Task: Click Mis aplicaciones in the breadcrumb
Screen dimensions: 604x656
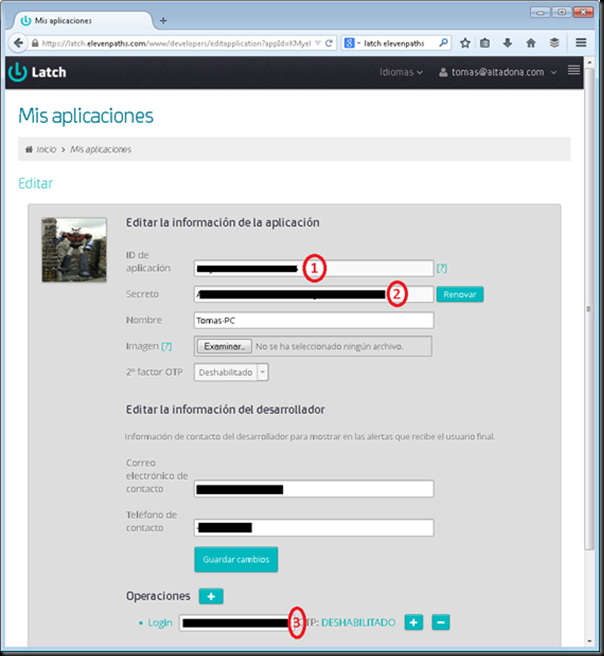Action: pyautogui.click(x=100, y=149)
